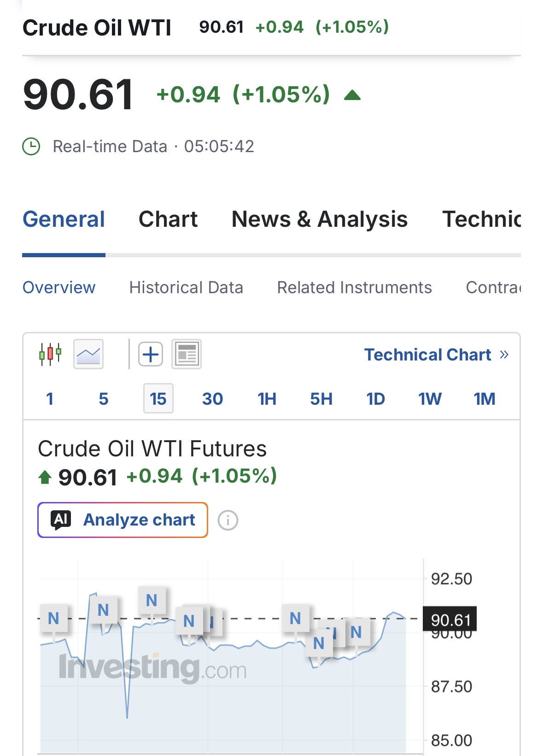Select the 30-minute interval

tap(212, 399)
